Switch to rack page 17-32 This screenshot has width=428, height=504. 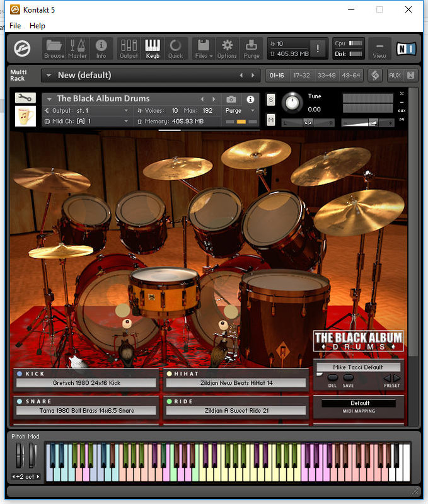[x=302, y=76]
